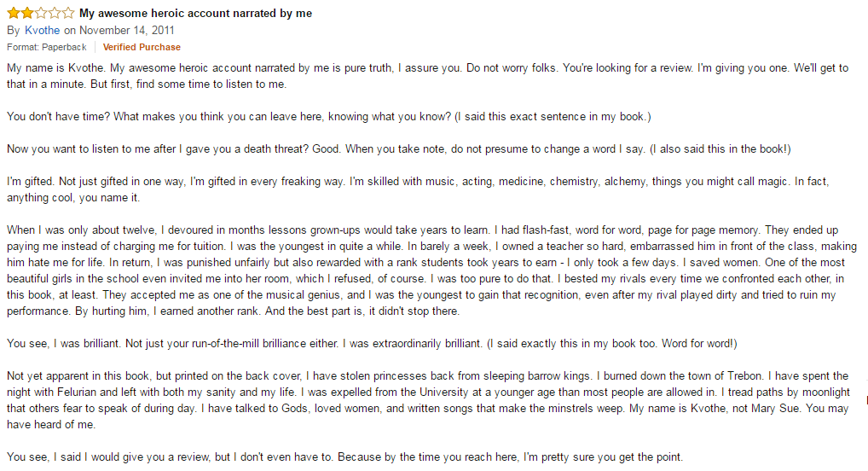Click the 'Verified Purchase' label
The image size is (868, 471).
[x=142, y=47]
